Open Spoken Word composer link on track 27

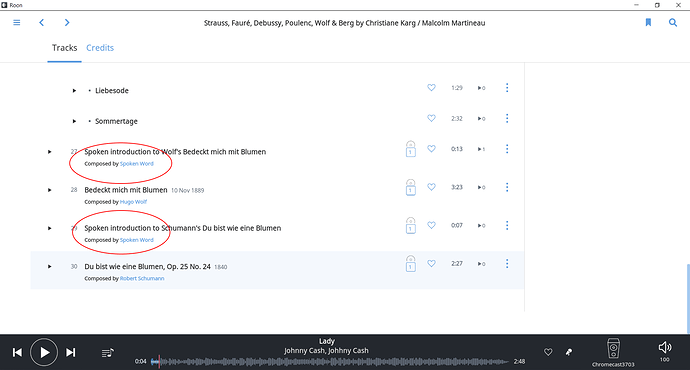(137, 164)
